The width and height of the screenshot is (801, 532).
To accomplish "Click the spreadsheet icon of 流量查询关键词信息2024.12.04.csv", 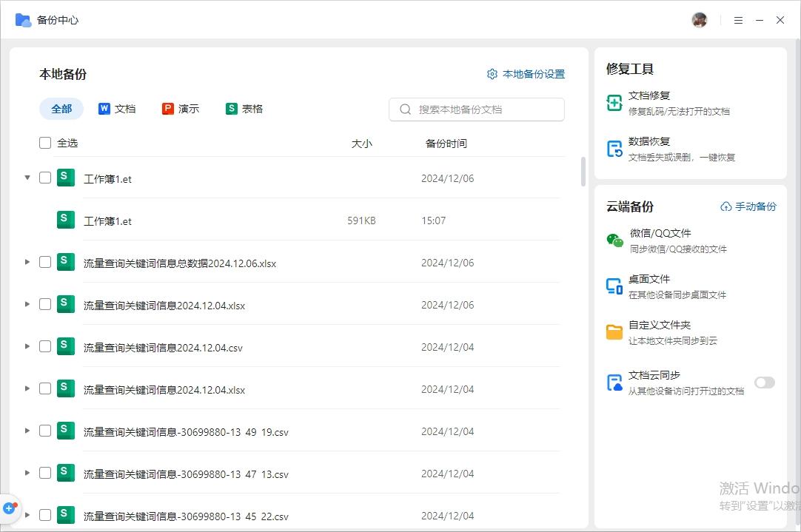I will [65, 347].
